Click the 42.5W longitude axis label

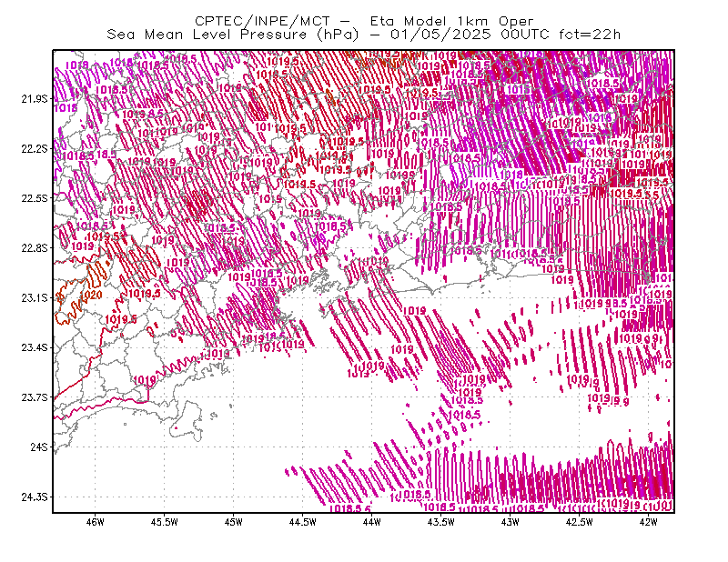(x=579, y=522)
